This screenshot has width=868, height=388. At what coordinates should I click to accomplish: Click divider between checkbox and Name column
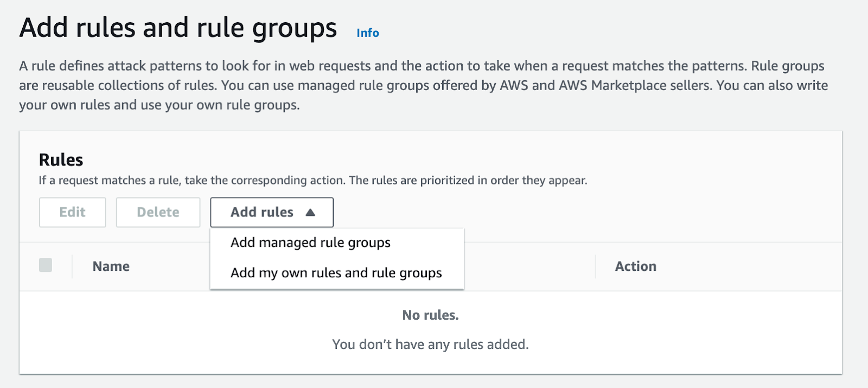[x=72, y=266]
